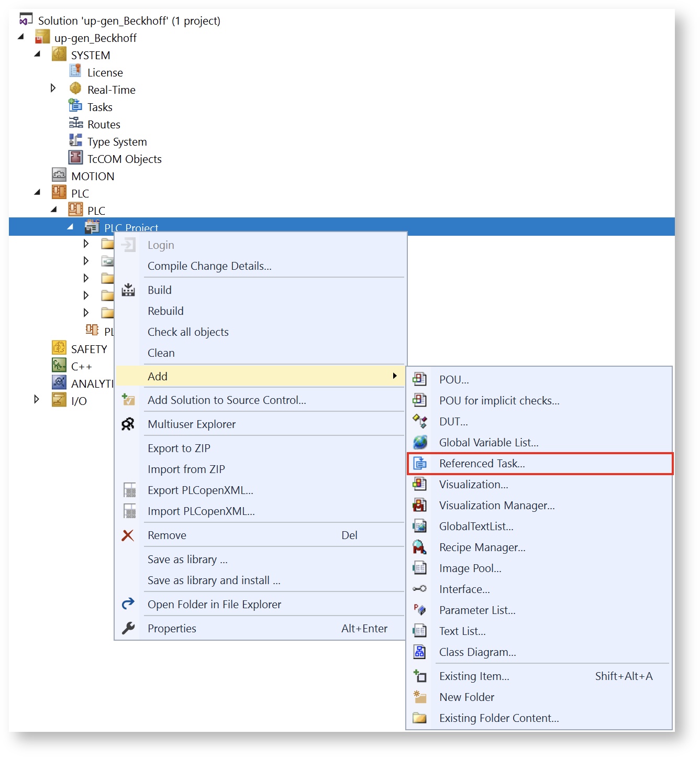The width and height of the screenshot is (700, 757).
Task: Click the wrench icon beside Properties
Action: click(128, 628)
